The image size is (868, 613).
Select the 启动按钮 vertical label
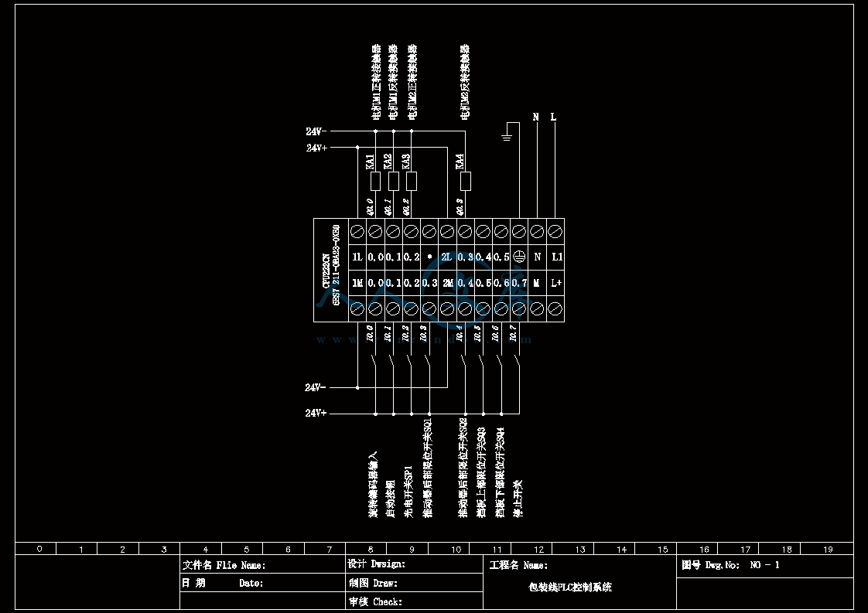pyautogui.click(x=391, y=499)
